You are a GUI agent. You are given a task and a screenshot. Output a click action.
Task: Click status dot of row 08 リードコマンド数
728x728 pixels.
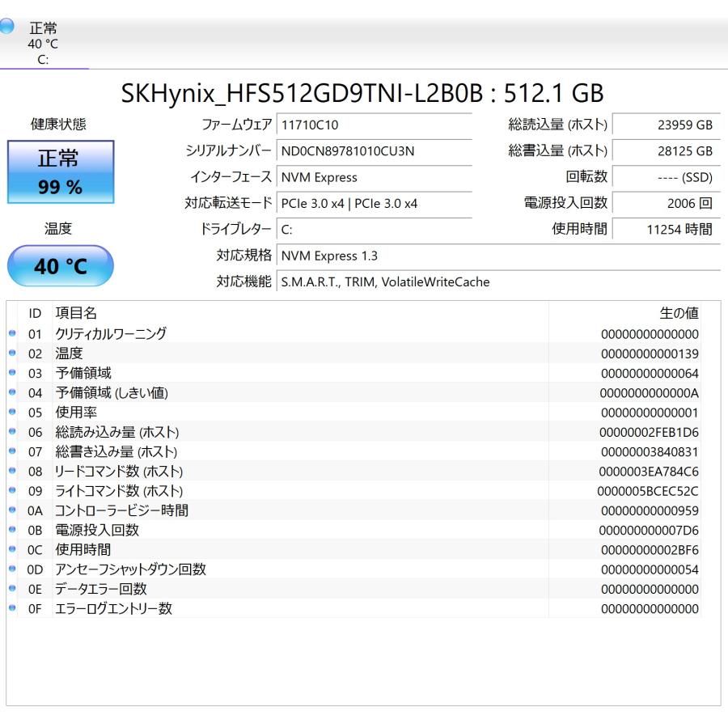12,470
